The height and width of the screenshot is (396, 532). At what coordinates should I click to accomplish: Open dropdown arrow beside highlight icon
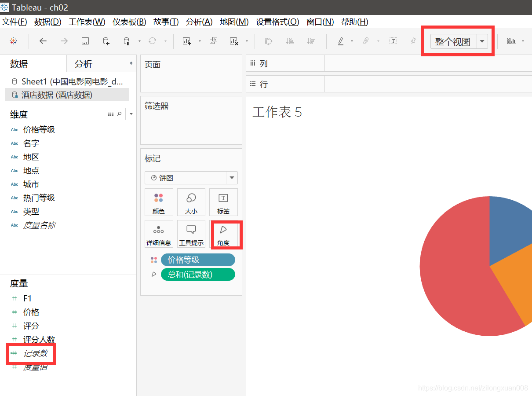coord(352,41)
